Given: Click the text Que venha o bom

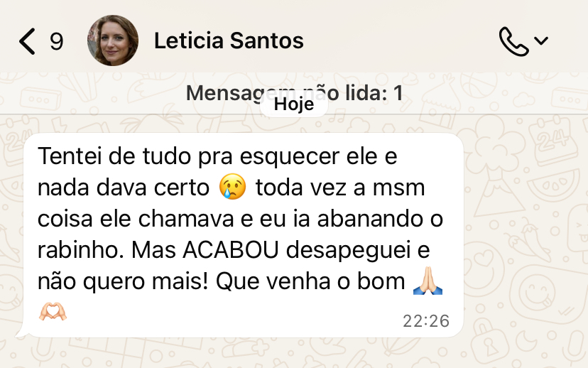Looking at the screenshot, I should point(310,281).
